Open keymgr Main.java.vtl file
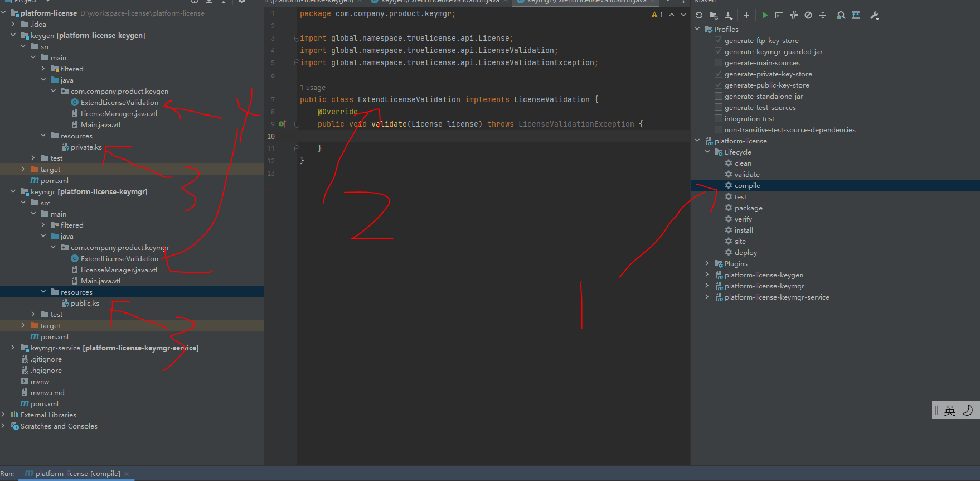Screen dimensions: 980x481 (x=100, y=281)
